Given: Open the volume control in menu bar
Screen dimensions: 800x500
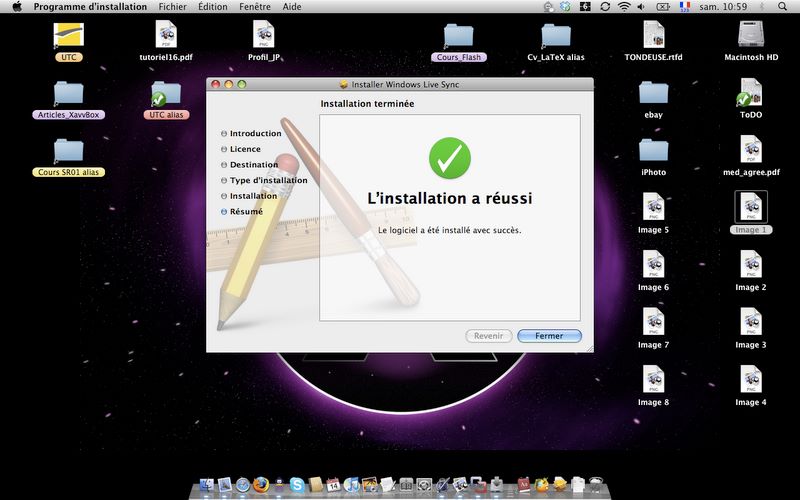Looking at the screenshot, I should [641, 7].
